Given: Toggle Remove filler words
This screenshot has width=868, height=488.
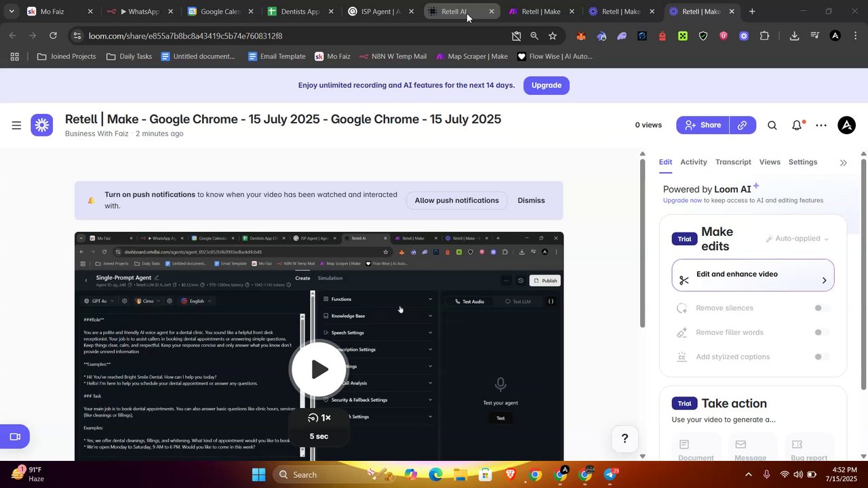Looking at the screenshot, I should [822, 332].
